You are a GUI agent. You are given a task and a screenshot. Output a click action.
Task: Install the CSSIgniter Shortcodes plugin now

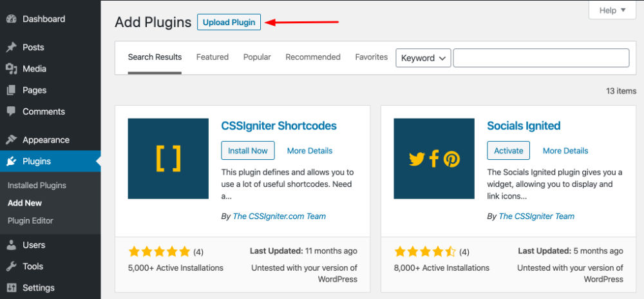pos(248,150)
